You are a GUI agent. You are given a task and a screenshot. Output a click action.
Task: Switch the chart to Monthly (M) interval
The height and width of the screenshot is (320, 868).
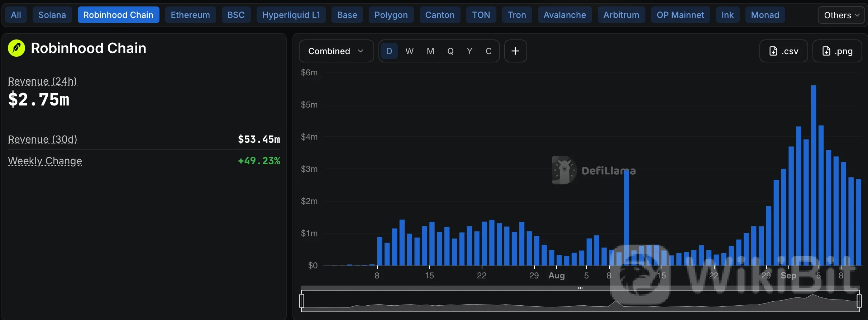[x=430, y=51]
